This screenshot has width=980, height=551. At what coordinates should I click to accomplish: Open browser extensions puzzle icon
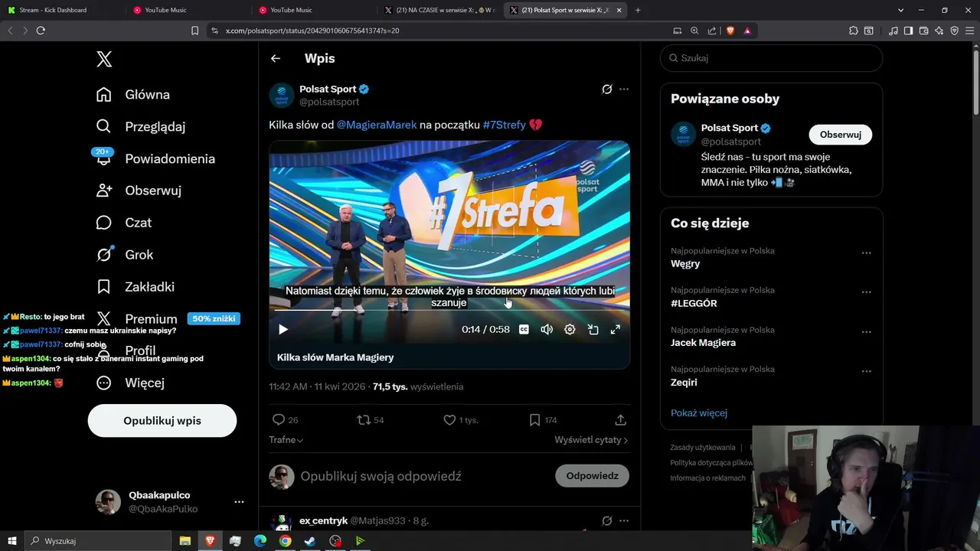854,31
